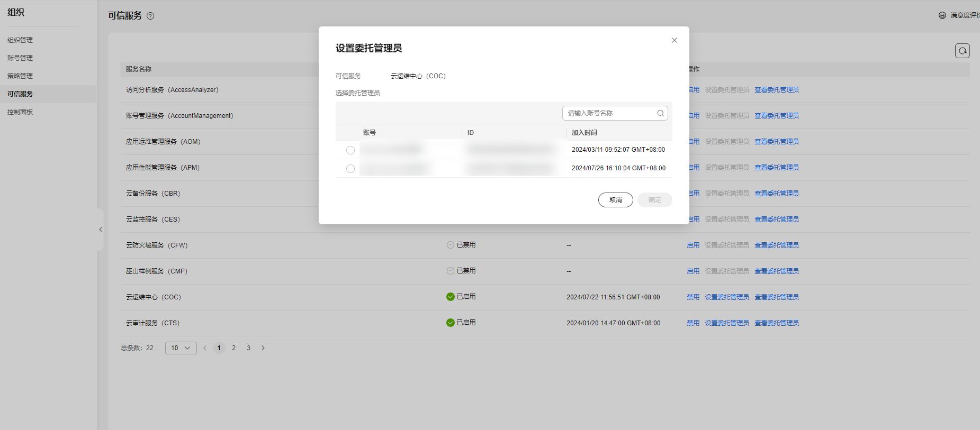
Task: Type in the 请输入账号名称 search field
Action: pos(609,113)
